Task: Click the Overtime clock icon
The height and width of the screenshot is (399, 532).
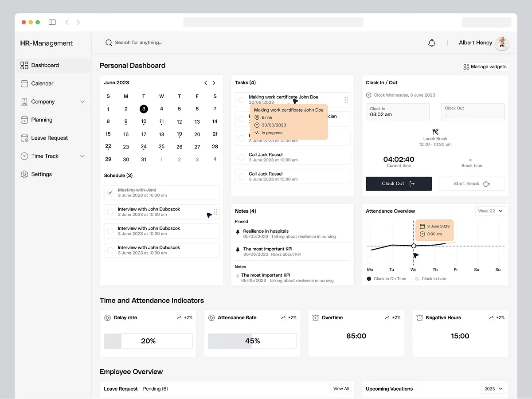Action: point(316,318)
